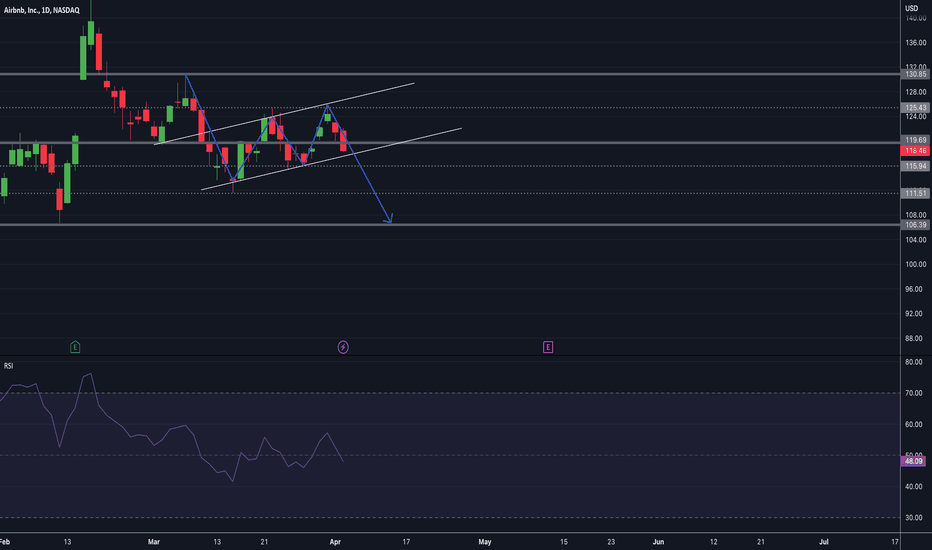This screenshot has width=932, height=550.
Task: Click the Apr date label on time axis
Action: pos(335,542)
